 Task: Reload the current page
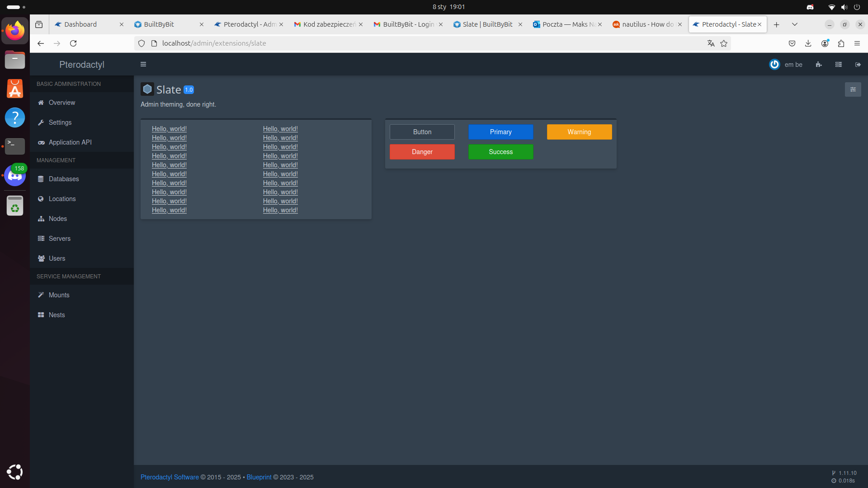pyautogui.click(x=73, y=43)
